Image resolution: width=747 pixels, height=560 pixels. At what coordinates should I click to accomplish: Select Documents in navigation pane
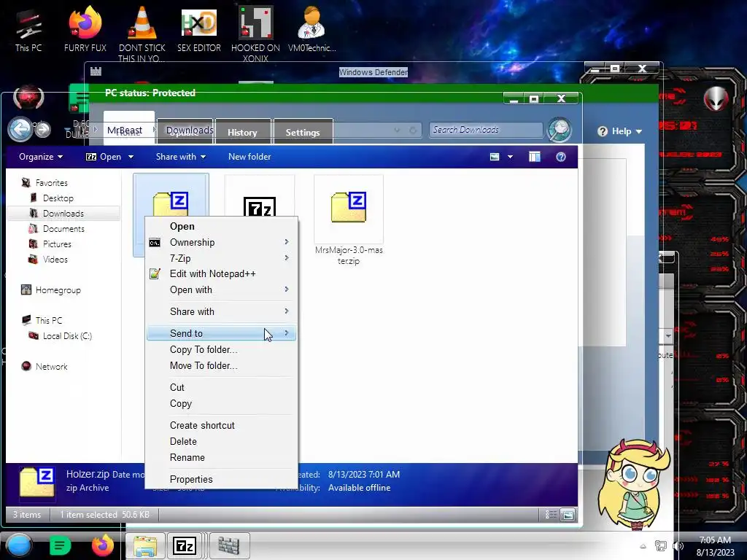pyautogui.click(x=63, y=228)
